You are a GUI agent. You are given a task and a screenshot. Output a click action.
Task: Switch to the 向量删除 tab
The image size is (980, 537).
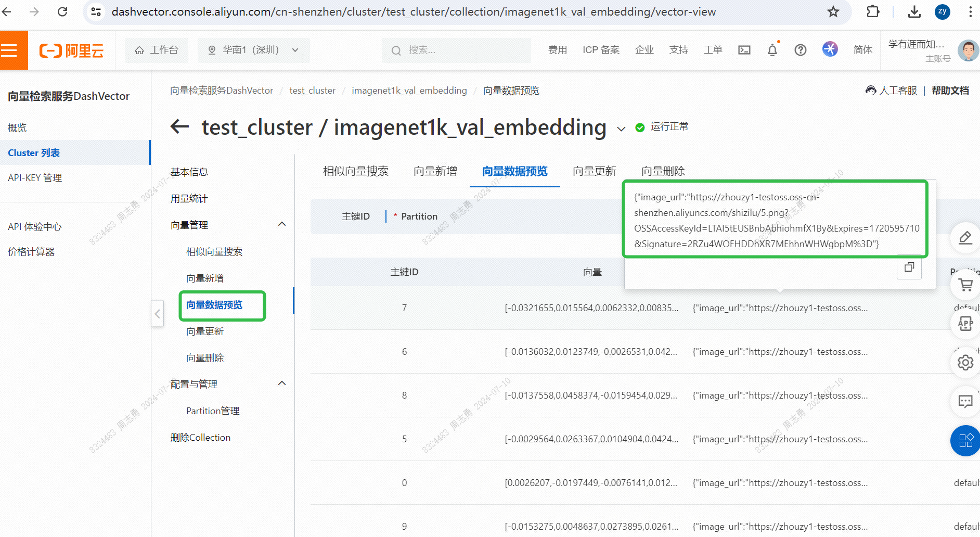click(663, 171)
